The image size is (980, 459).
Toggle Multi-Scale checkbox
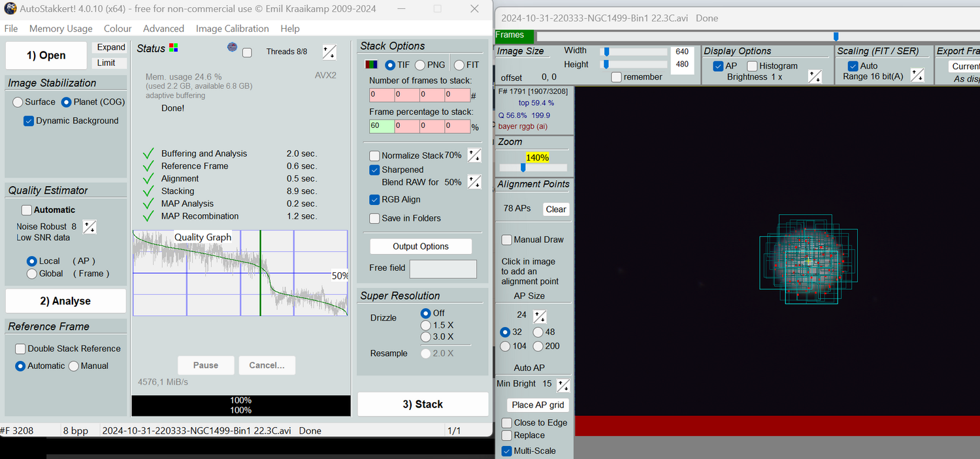506,451
